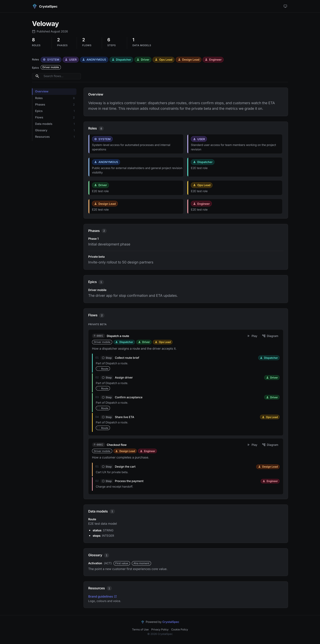
Task: Play the Dispatch a route flow
Action: (252, 336)
